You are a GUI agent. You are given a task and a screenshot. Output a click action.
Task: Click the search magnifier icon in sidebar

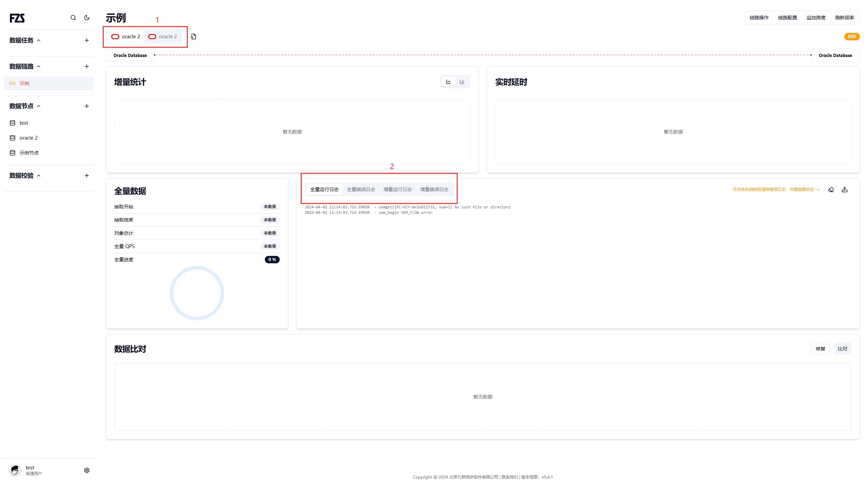(x=73, y=18)
